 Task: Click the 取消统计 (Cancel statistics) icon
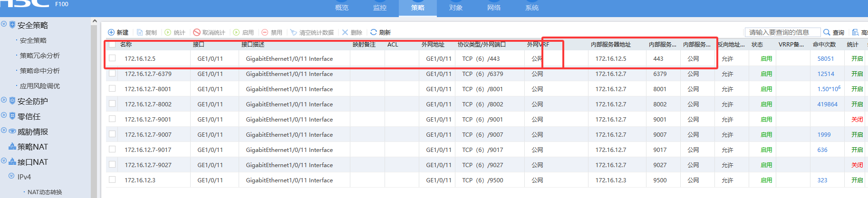click(x=197, y=32)
